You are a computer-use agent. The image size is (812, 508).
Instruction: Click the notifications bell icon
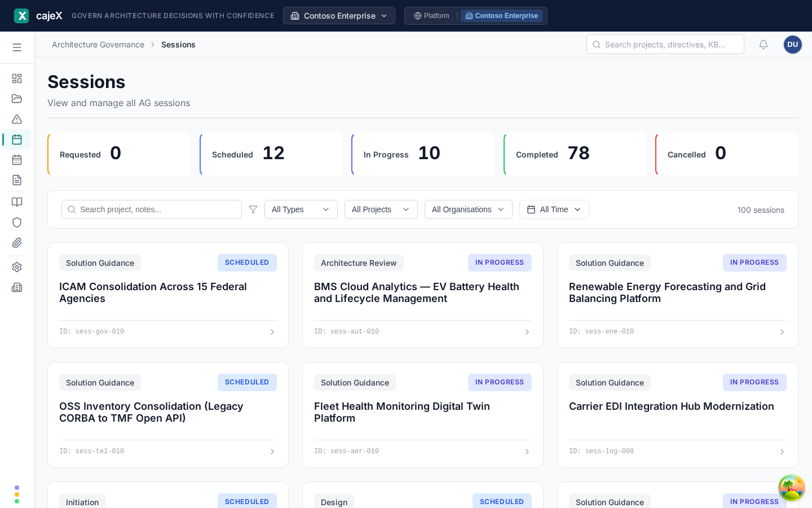tap(764, 45)
